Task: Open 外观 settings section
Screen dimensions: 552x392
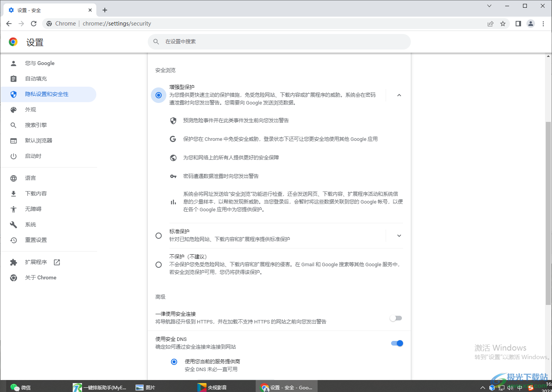Action: (48, 110)
